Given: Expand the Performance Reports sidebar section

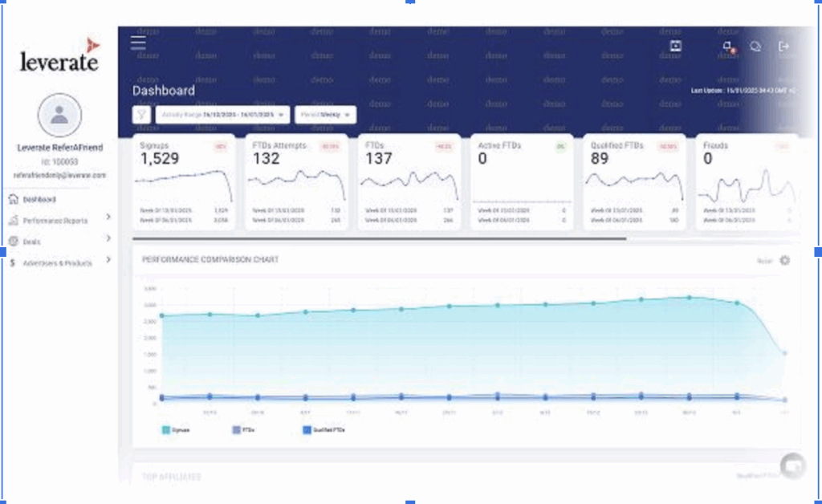Looking at the screenshot, I should point(56,217).
